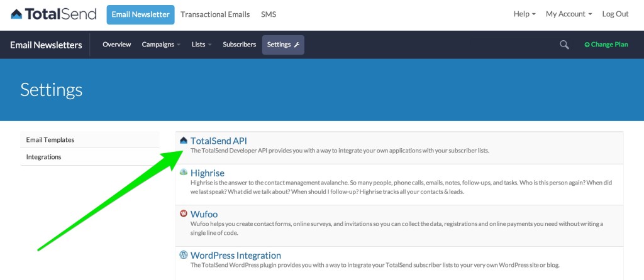The height and width of the screenshot is (280, 644).
Task: Click the Log Out link
Action: coord(615,14)
